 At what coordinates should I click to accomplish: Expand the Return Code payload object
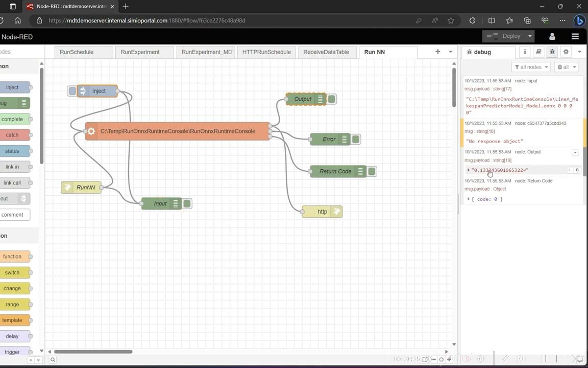[469, 199]
